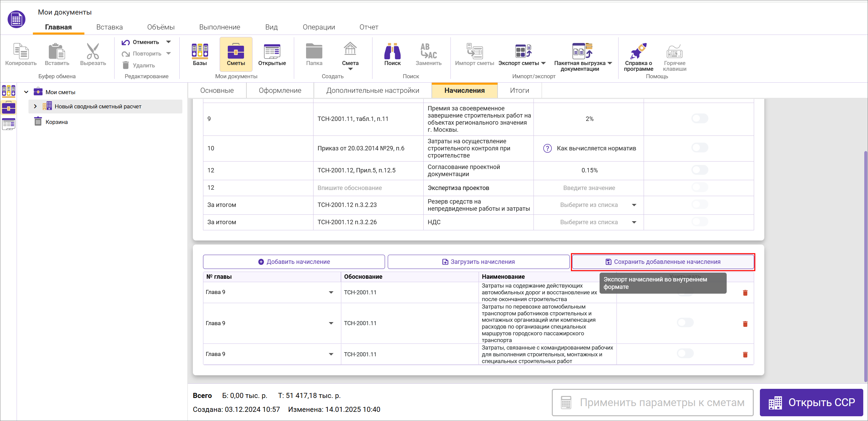Click the Открытые documents icon
Viewport: 868px width, 421px height.
pos(272,51)
